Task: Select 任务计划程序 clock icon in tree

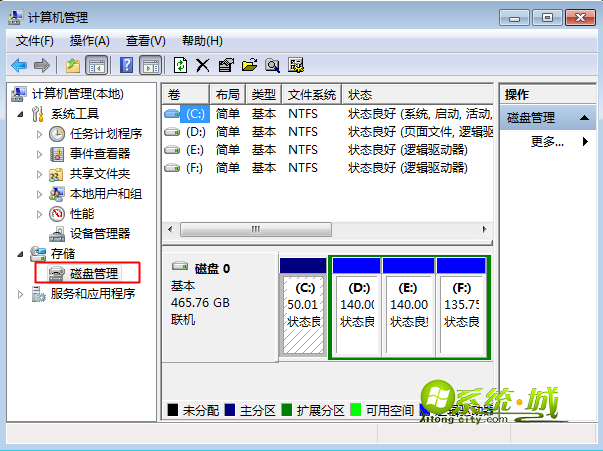Action: tap(57, 134)
